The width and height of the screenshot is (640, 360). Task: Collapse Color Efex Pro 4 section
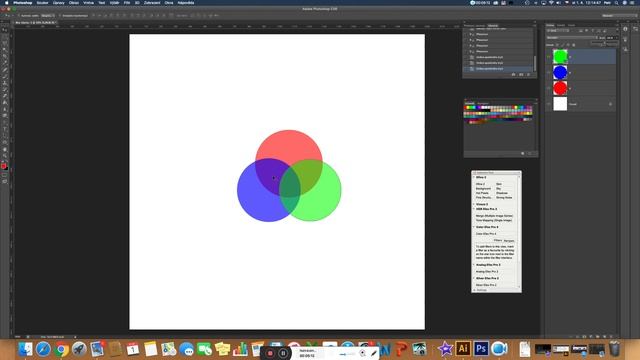point(474,227)
